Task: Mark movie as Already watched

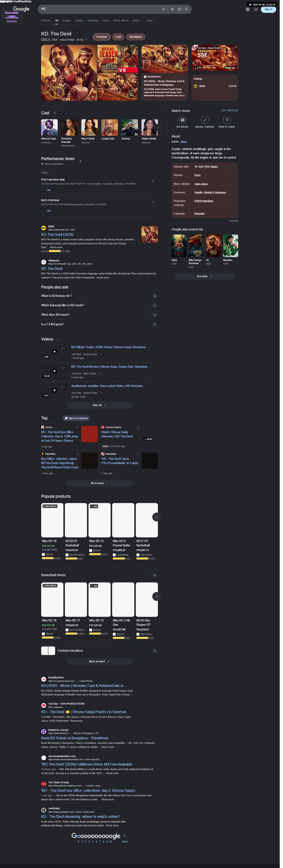Action: 205,120
